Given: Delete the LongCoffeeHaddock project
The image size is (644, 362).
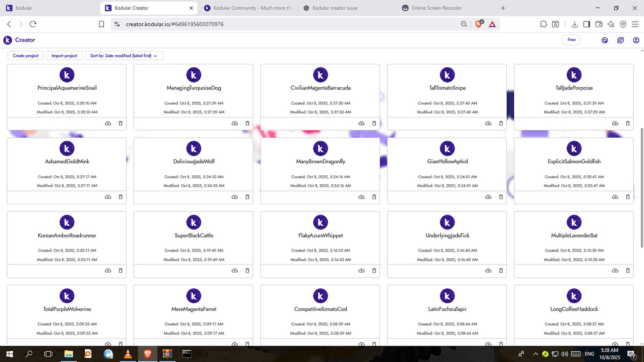Looking at the screenshot, I should 628,344.
